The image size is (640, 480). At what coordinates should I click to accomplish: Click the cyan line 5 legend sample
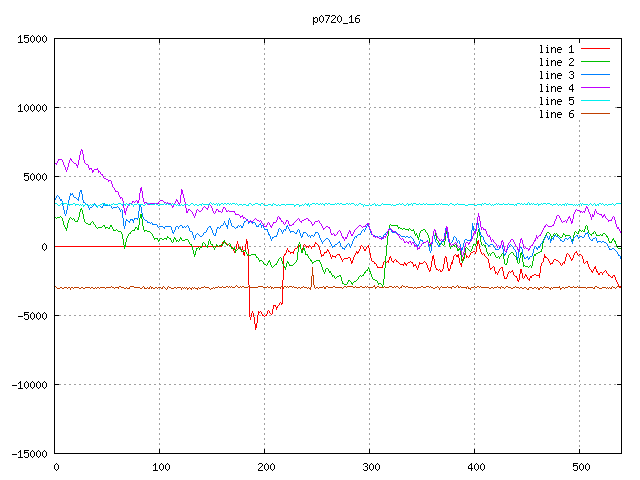(x=595, y=101)
